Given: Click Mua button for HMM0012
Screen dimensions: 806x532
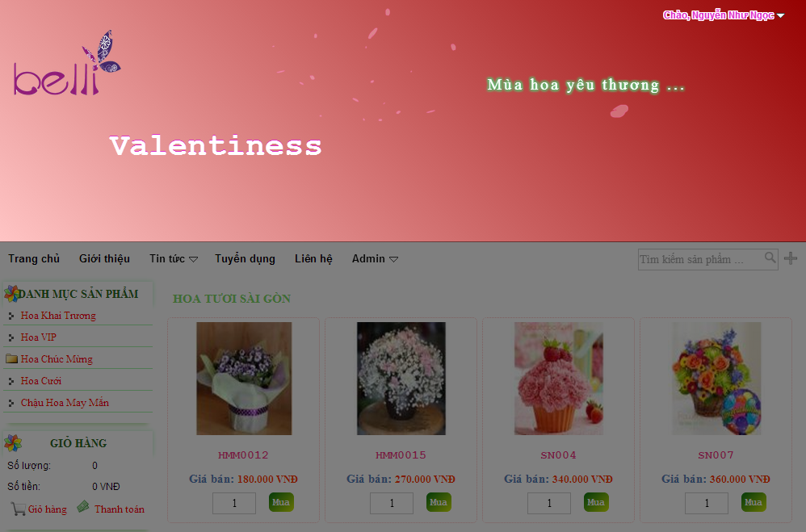Looking at the screenshot, I should click(281, 502).
